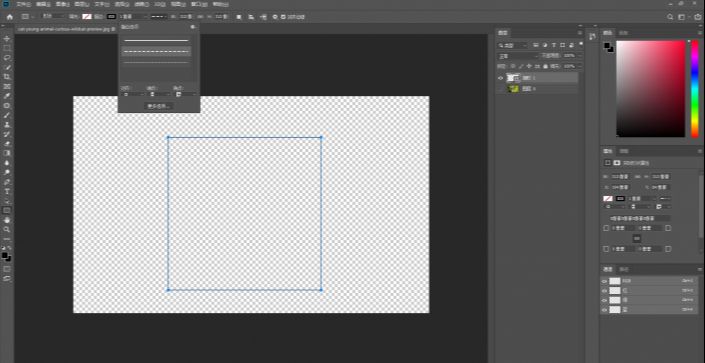This screenshot has width=705, height=363.
Task: Toggle link width and height in Properties
Action: pos(638,177)
